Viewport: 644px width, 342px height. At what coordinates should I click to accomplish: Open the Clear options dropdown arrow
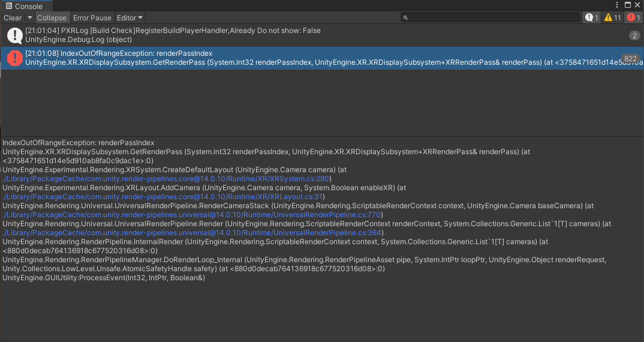pos(29,17)
